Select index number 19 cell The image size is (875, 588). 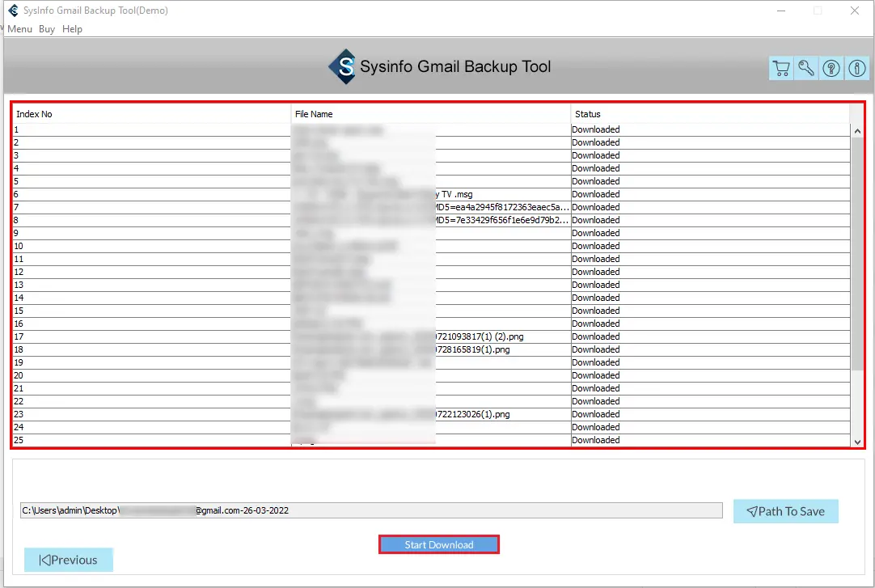pos(151,362)
